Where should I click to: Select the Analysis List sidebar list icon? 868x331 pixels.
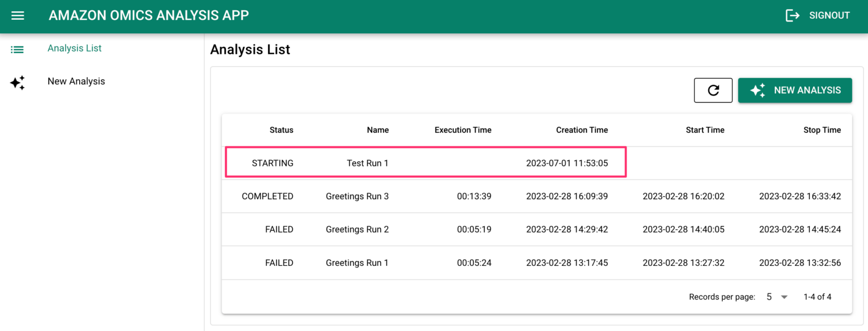(x=17, y=49)
